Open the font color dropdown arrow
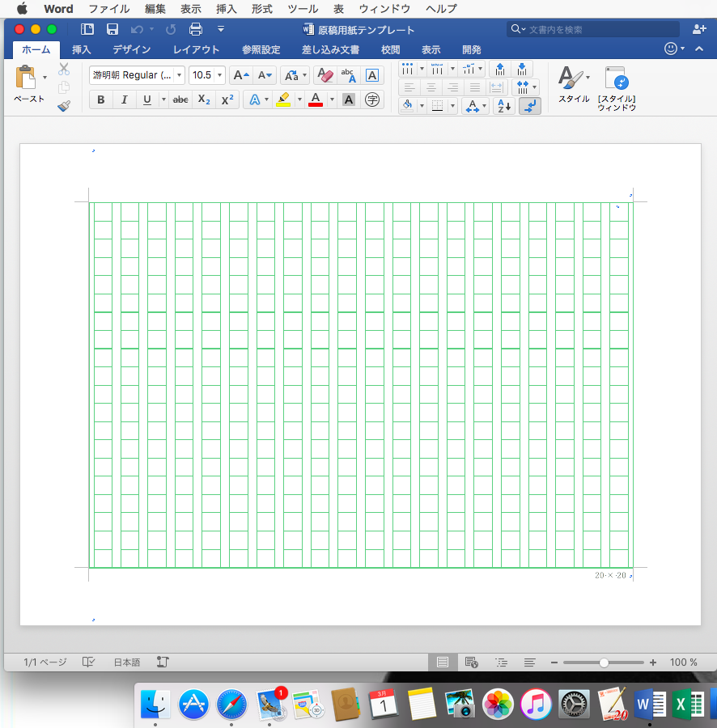Image resolution: width=717 pixels, height=728 pixels. tap(332, 100)
